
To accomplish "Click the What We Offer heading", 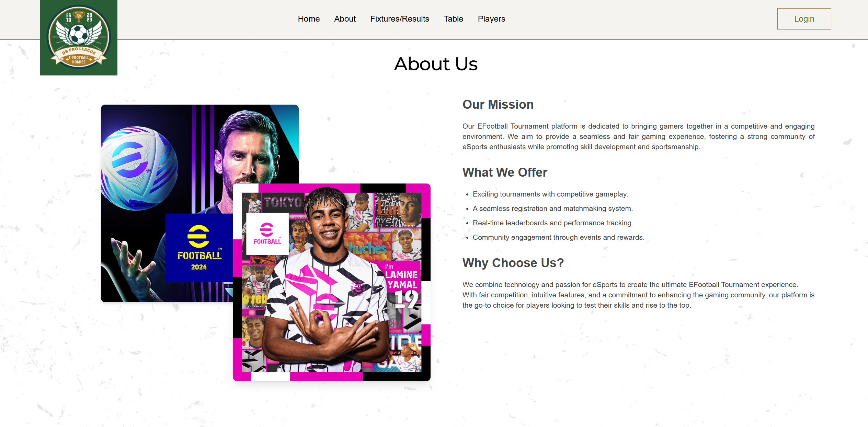I will click(505, 173).
